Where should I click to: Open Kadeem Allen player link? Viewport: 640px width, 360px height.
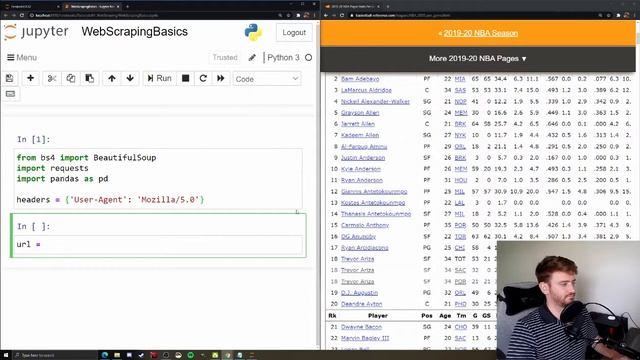point(360,135)
